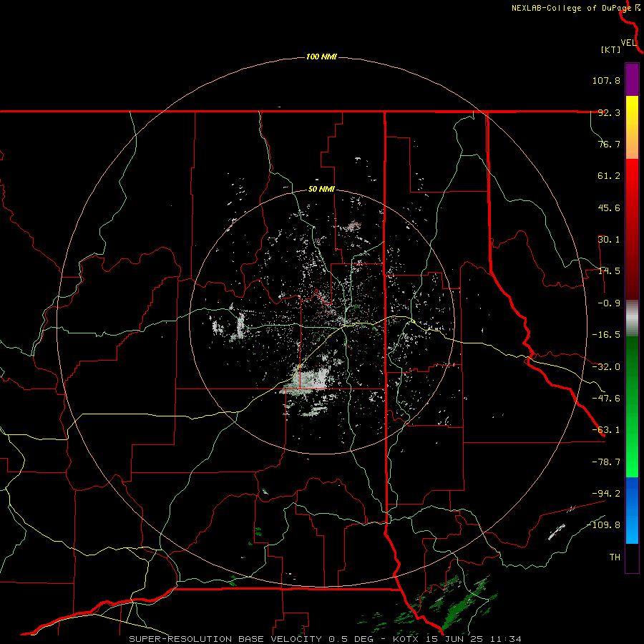This screenshot has width=644, height=644.
Task: Select the 61.2 scale label
Action: [609, 176]
